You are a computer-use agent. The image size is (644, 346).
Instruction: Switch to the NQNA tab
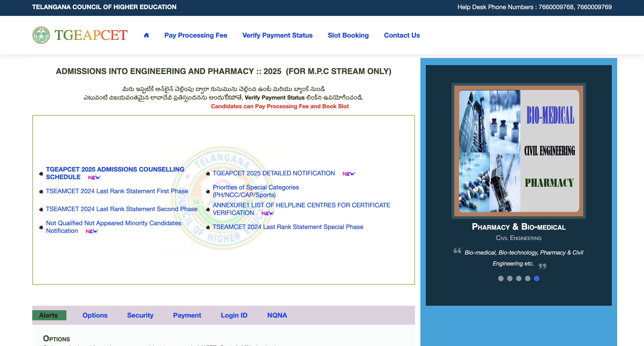pos(277,315)
